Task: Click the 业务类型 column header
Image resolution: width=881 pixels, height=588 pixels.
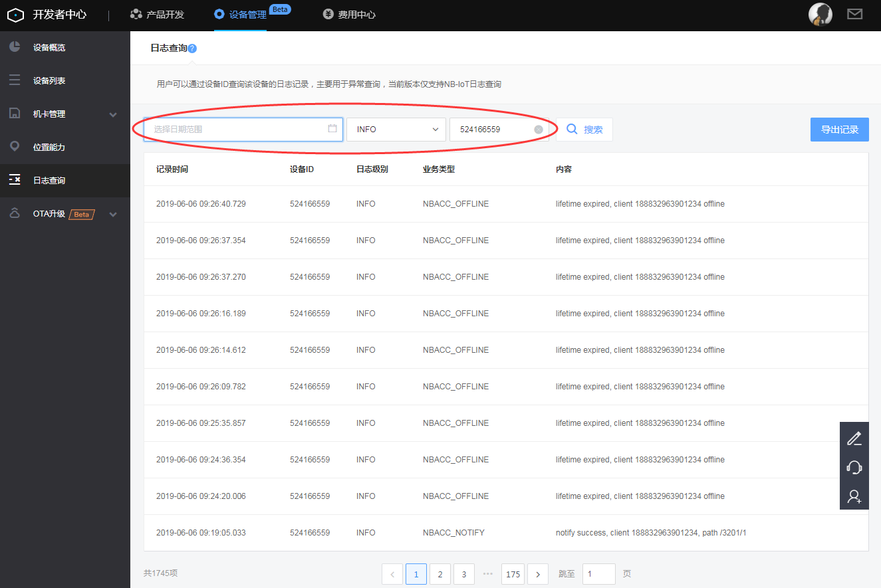Action: [x=439, y=169]
